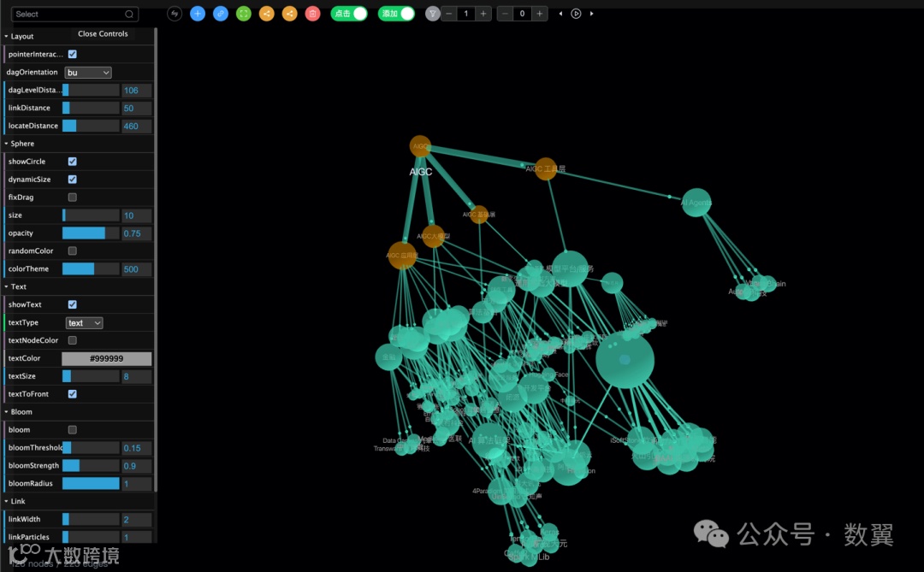This screenshot has height=572, width=924.
Task: Click the Close Controls button
Action: tap(103, 34)
